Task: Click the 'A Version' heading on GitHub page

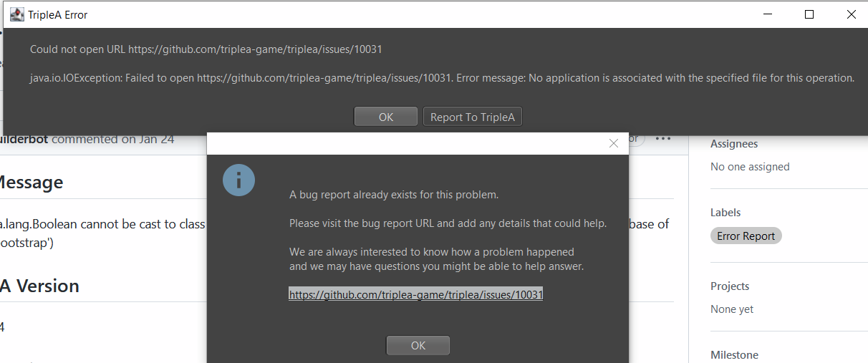Action: pyautogui.click(x=39, y=286)
